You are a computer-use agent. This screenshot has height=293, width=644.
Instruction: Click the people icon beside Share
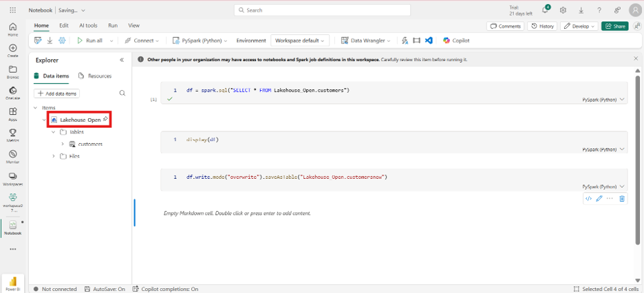[x=637, y=26]
